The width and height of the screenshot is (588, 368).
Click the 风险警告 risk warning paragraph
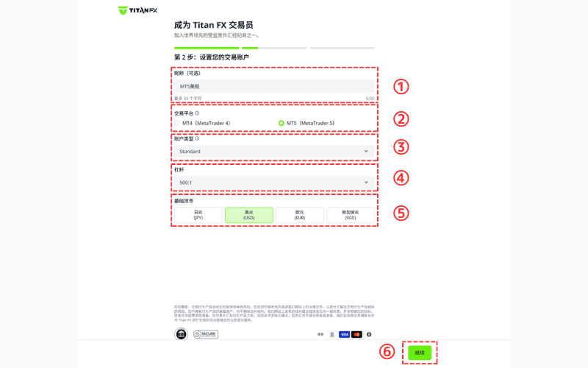pyautogui.click(x=274, y=314)
